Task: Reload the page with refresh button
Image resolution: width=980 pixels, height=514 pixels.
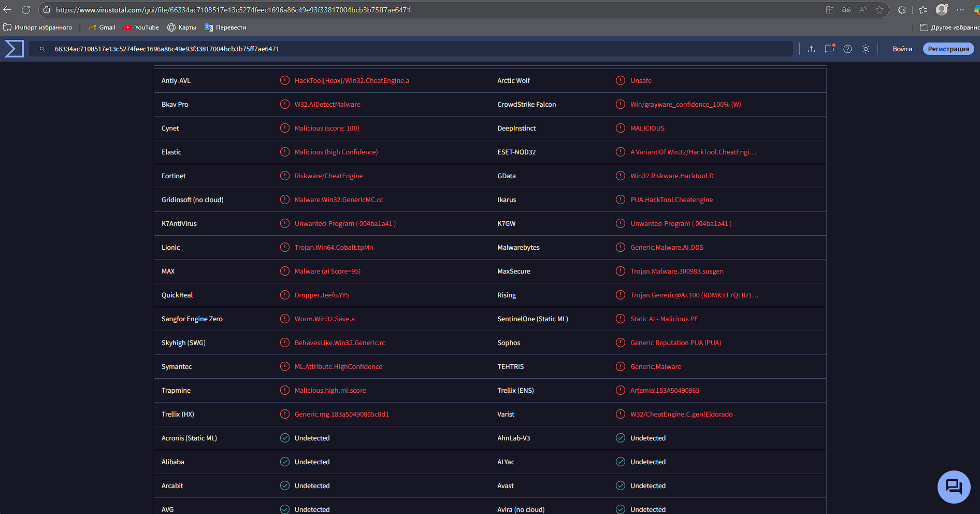Action: coord(26,10)
